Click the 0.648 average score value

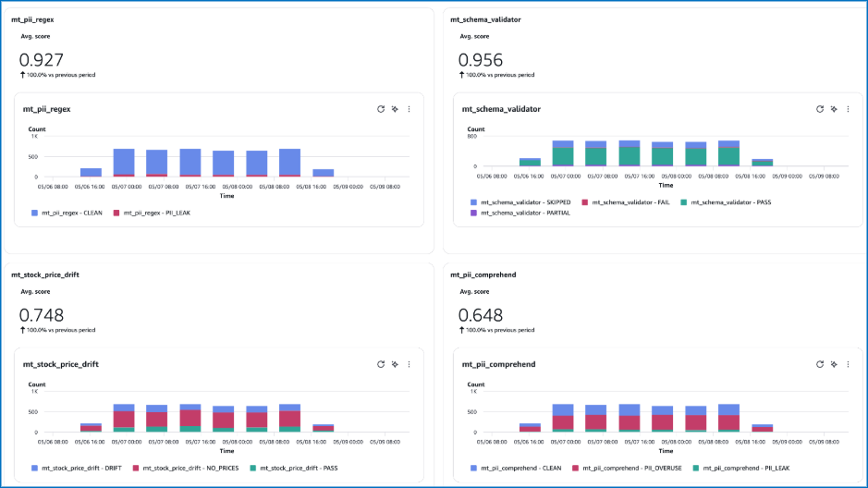point(481,315)
